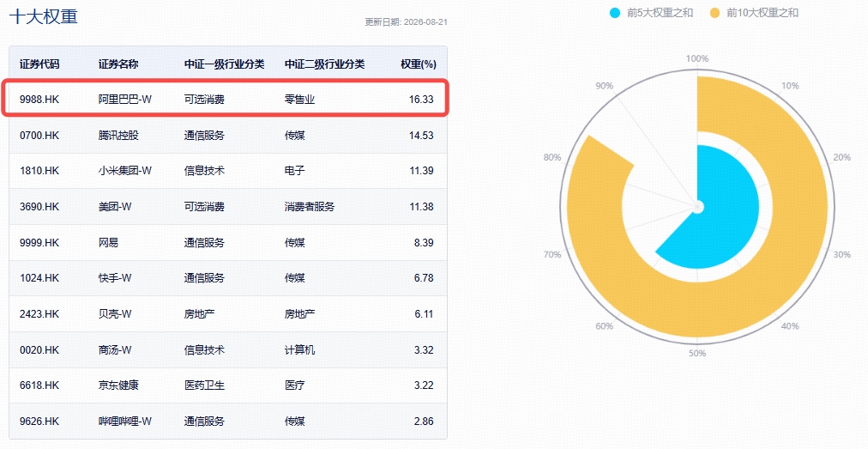Image resolution: width=868 pixels, height=449 pixels.
Task: Select security code 2423.HK
Action: [39, 314]
